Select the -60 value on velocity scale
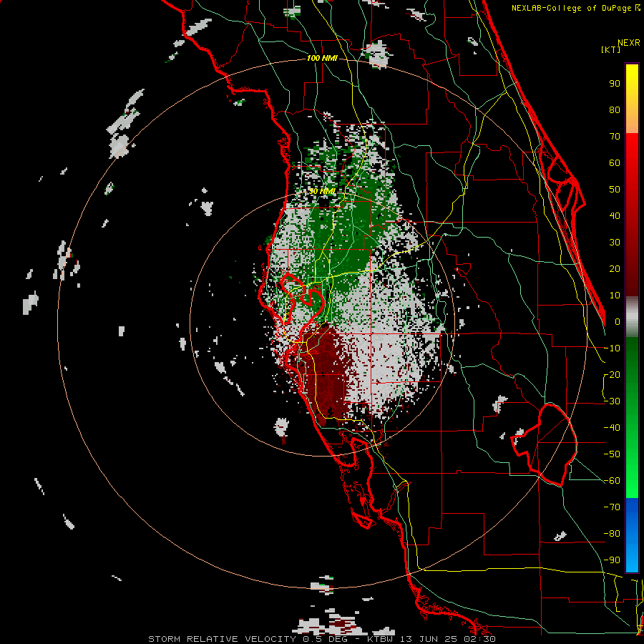 (612, 481)
